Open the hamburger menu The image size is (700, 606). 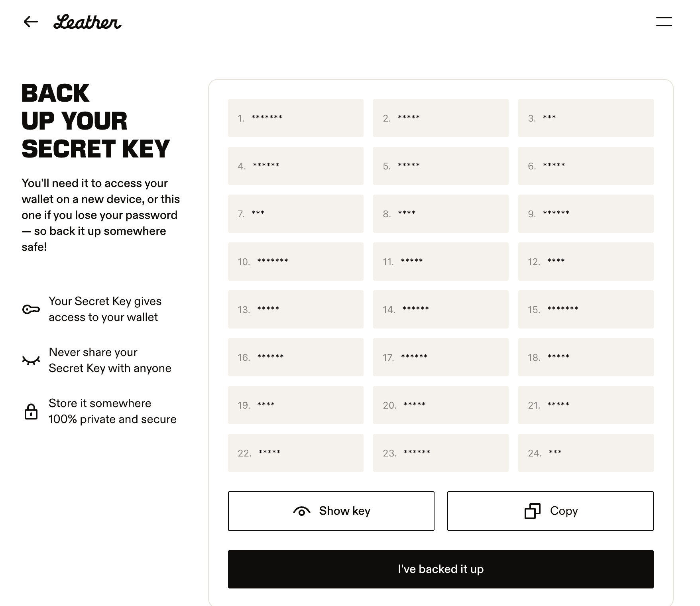pyautogui.click(x=664, y=22)
